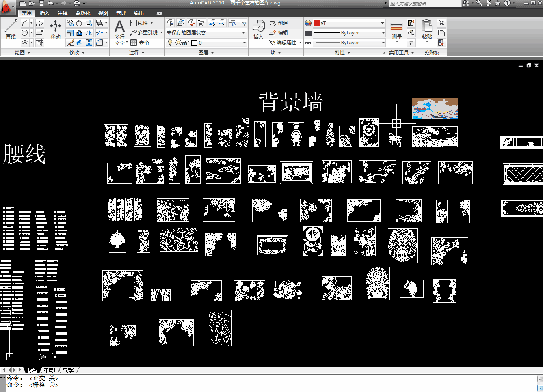Click the Undo arrow in the quick access toolbar
Viewport: 543px width, 392px height.
point(50,3)
